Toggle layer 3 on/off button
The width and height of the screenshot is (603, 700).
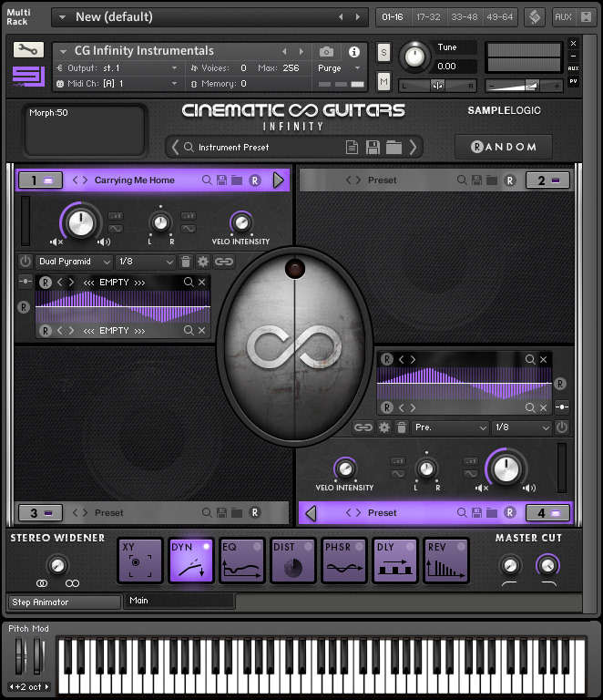[x=41, y=513]
